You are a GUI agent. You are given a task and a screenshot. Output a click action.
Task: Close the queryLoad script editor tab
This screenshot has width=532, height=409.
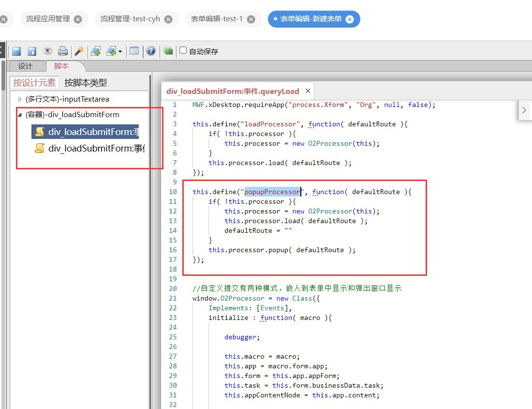(308, 91)
